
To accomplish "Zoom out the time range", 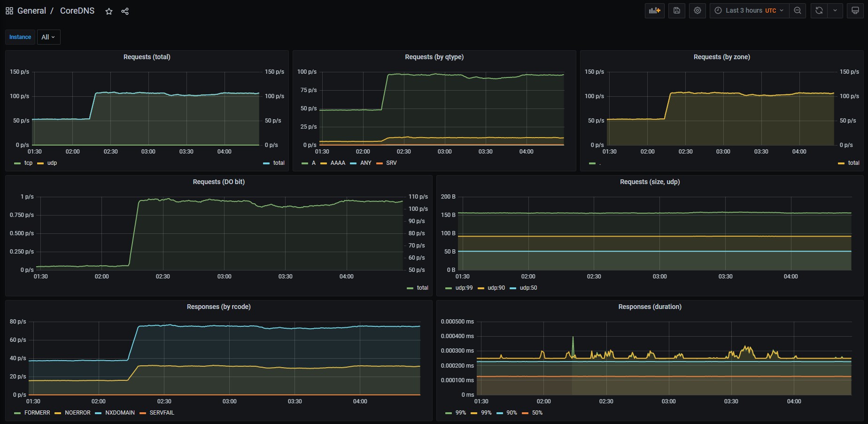I will pos(798,11).
